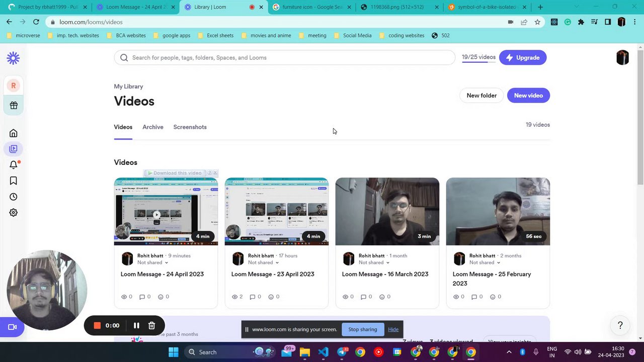
Task: Click the search magnifier icon in Loom search
Action: pyautogui.click(x=124, y=58)
